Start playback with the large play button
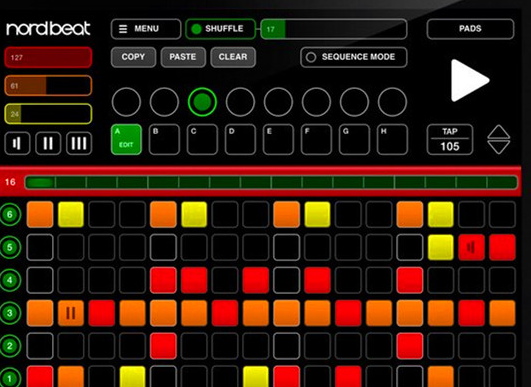The height and width of the screenshot is (387, 531). [x=469, y=80]
